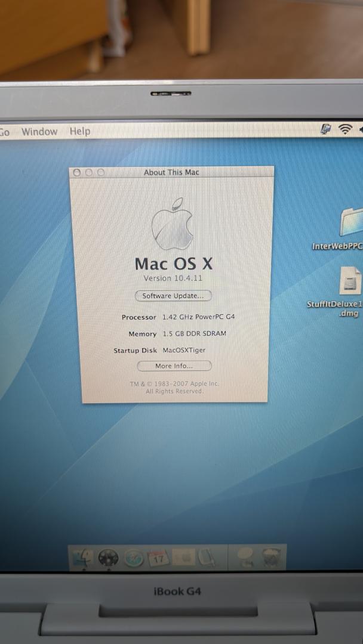Open iCal calendar icon in dock
The height and width of the screenshot is (644, 363).
tap(159, 559)
